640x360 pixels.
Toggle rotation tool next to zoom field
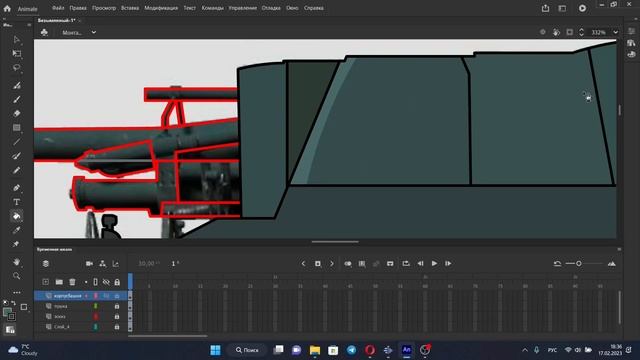pos(556,32)
